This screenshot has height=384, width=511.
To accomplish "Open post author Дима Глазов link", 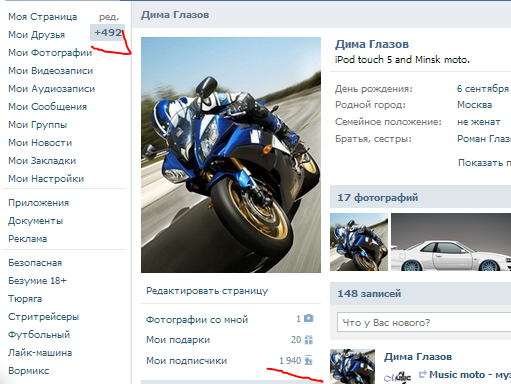I will tap(418, 357).
